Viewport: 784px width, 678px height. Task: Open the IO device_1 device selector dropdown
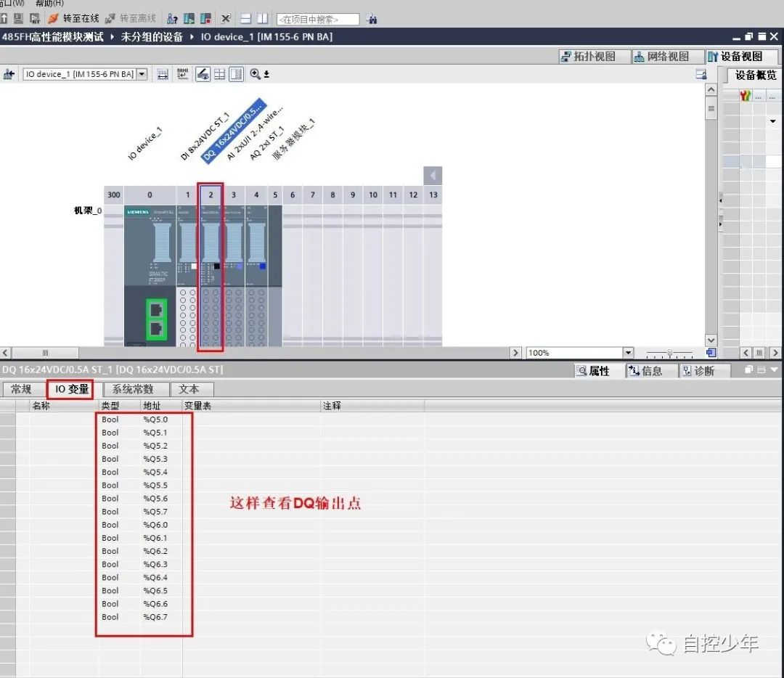click(142, 75)
